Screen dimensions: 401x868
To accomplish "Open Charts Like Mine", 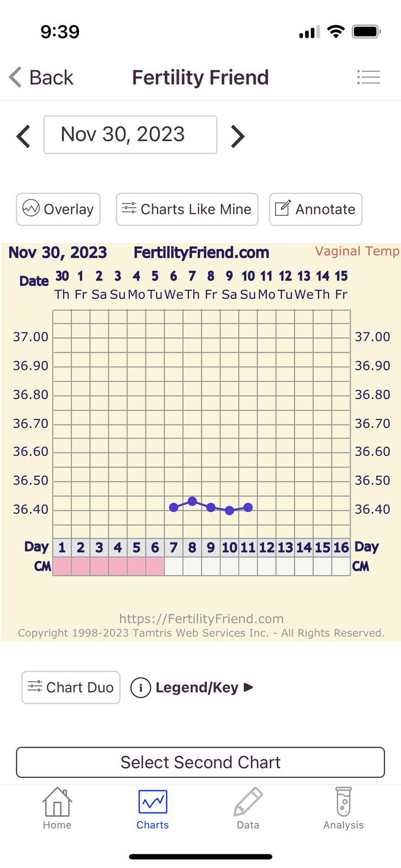I will coord(187,209).
